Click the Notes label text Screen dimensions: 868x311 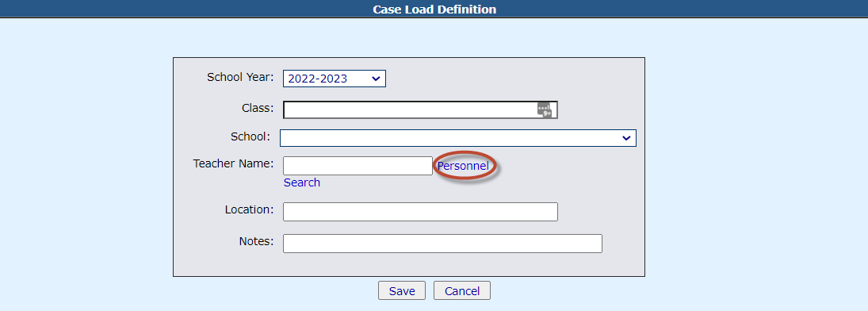[x=256, y=241]
